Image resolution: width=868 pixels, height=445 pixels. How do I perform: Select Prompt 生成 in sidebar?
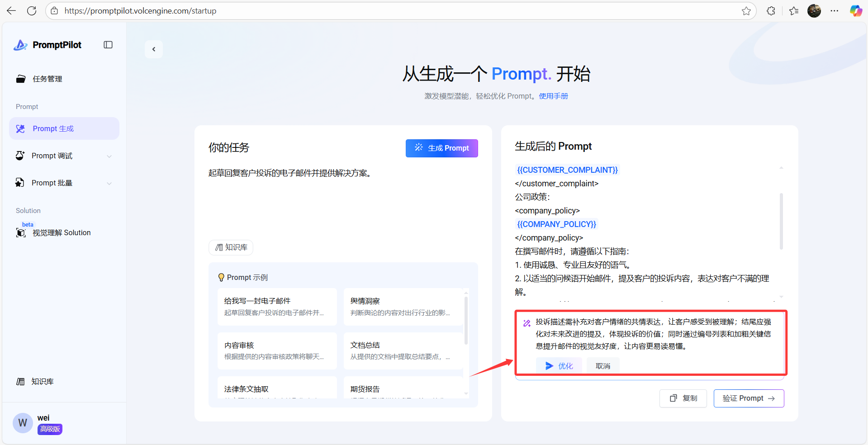(x=64, y=129)
